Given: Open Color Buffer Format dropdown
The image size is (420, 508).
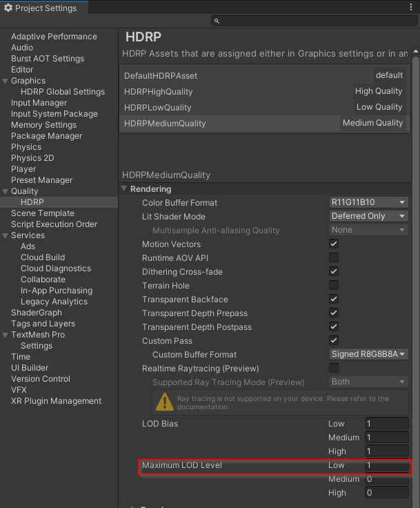Looking at the screenshot, I should coord(369,202).
